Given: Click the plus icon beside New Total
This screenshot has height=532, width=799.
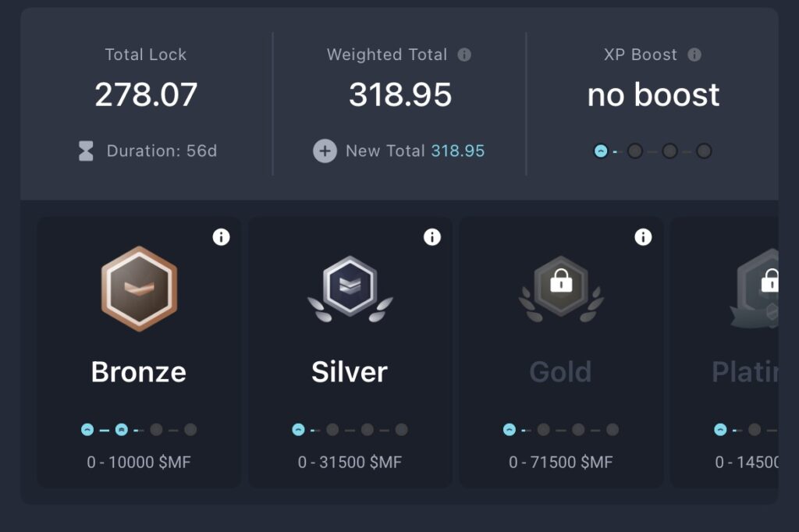Looking at the screenshot, I should coord(325,151).
